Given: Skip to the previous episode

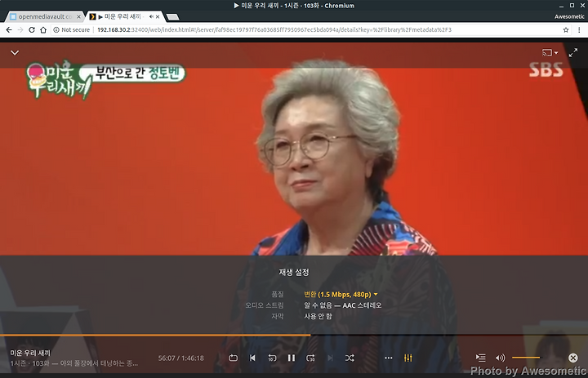Looking at the screenshot, I should (252, 358).
